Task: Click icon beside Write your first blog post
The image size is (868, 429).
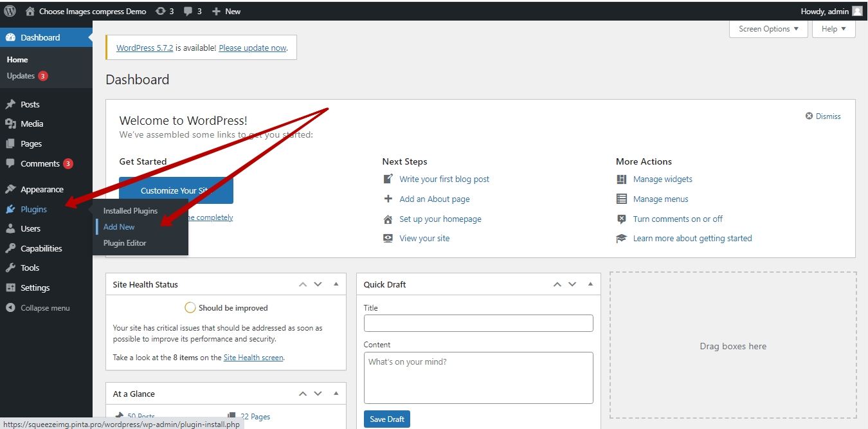Action: point(388,179)
